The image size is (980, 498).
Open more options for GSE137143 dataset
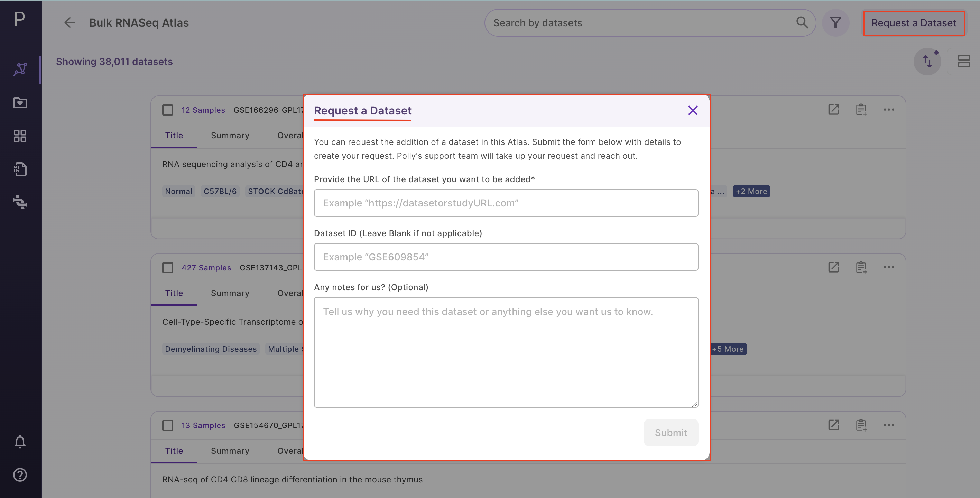point(889,267)
